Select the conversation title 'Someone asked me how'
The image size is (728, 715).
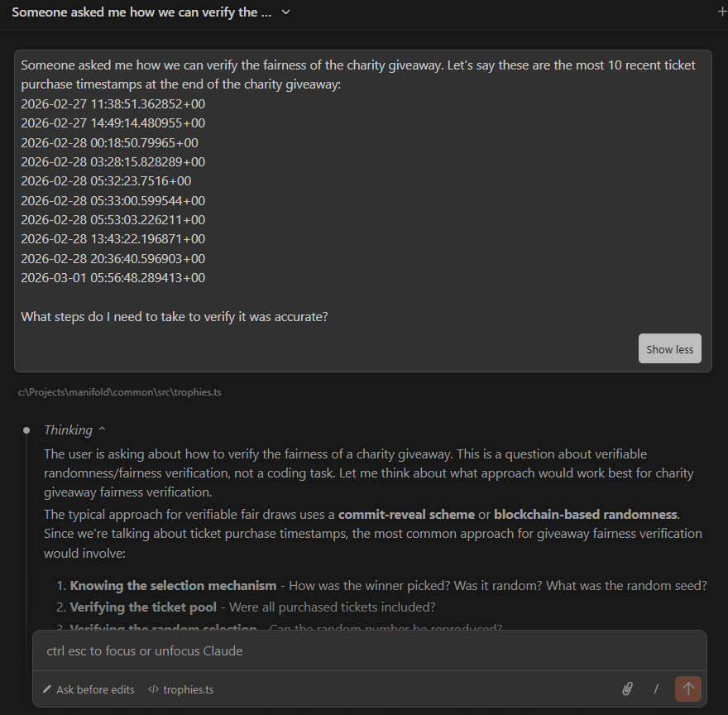tap(141, 12)
